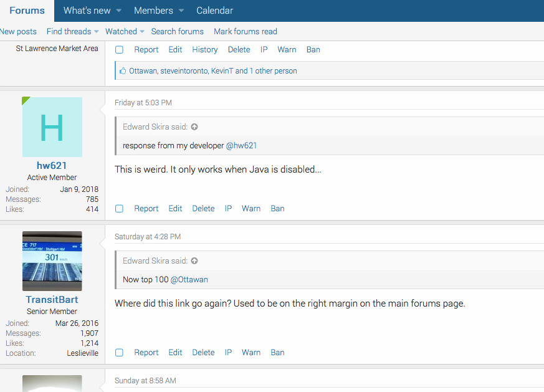Image resolution: width=544 pixels, height=392 pixels.
Task: Tick the checkbox beside the History link
Action: [119, 50]
